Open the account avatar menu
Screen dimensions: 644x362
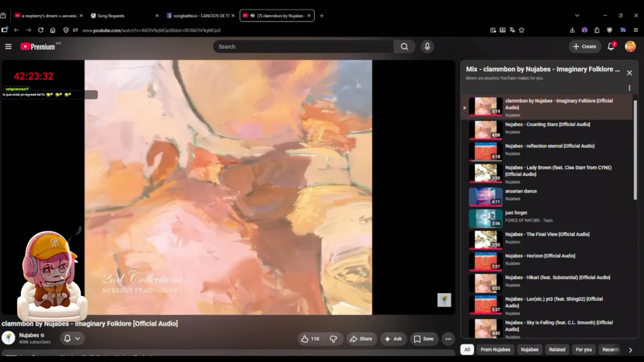click(630, 46)
